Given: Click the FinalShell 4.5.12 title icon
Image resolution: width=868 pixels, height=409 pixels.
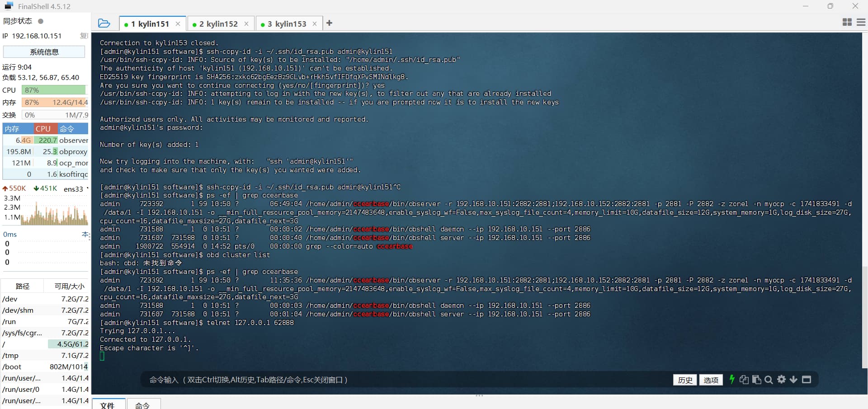Looking at the screenshot, I should 9,6.
